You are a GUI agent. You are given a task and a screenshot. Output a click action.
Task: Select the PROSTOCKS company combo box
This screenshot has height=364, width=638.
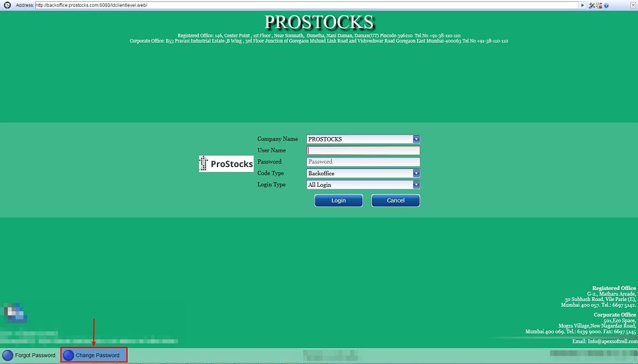pyautogui.click(x=363, y=139)
